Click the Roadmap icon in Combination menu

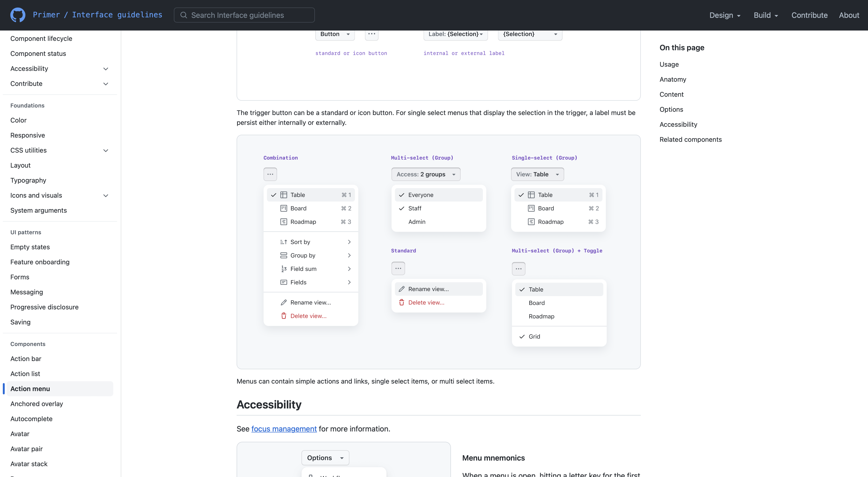pyautogui.click(x=283, y=222)
